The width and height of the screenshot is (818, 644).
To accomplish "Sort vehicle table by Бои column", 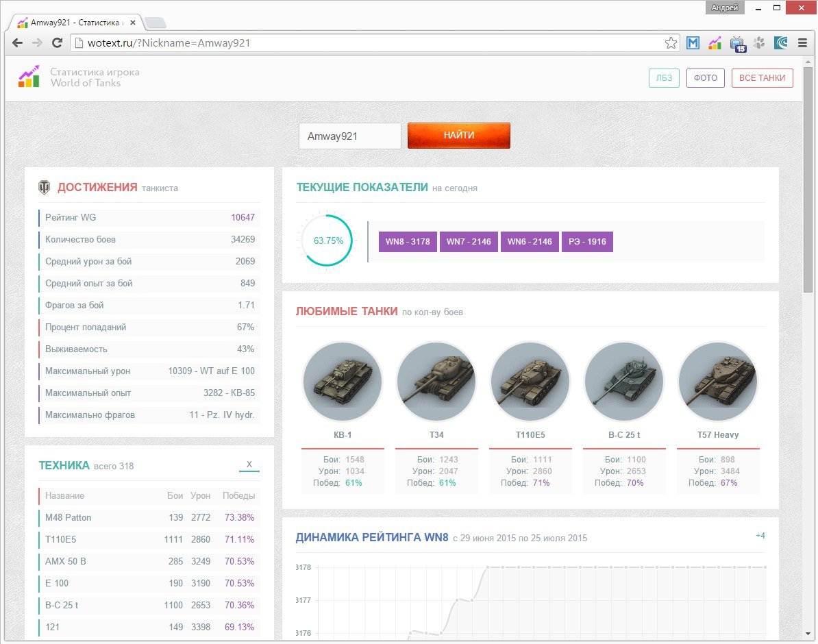I will click(175, 496).
